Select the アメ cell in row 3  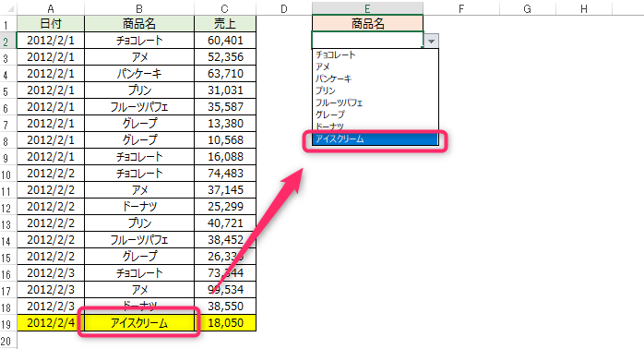pos(139,57)
